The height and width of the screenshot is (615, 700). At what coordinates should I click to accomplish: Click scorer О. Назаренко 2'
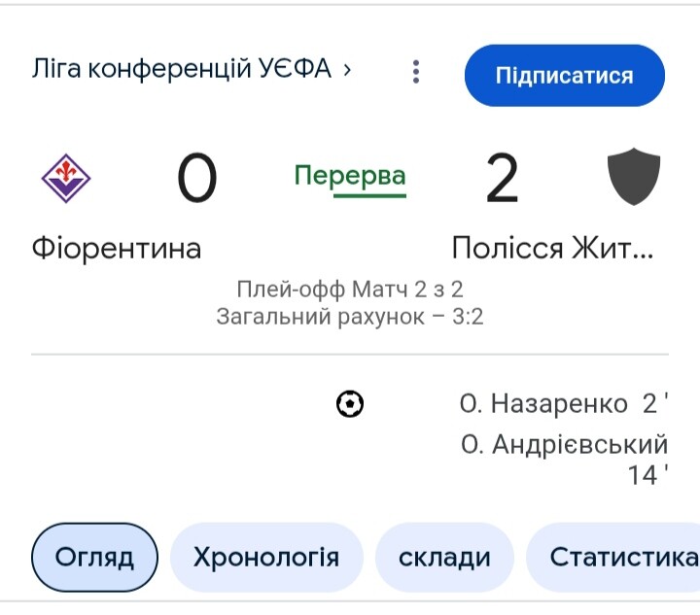(564, 403)
